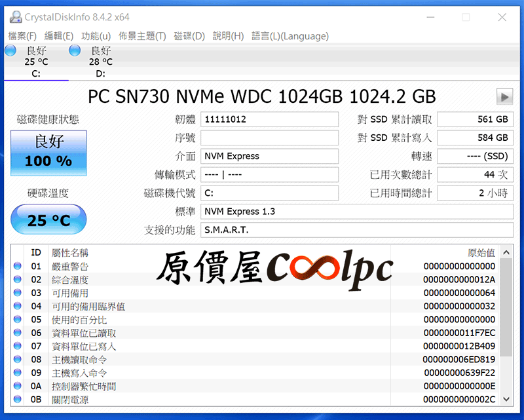Click the CrystalDiskInfo app icon in title bar
524x420 pixels.
(15, 17)
